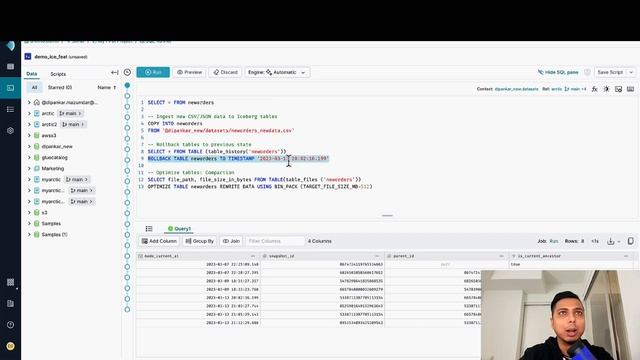
Task: Run the SQL query
Action: pos(153,72)
